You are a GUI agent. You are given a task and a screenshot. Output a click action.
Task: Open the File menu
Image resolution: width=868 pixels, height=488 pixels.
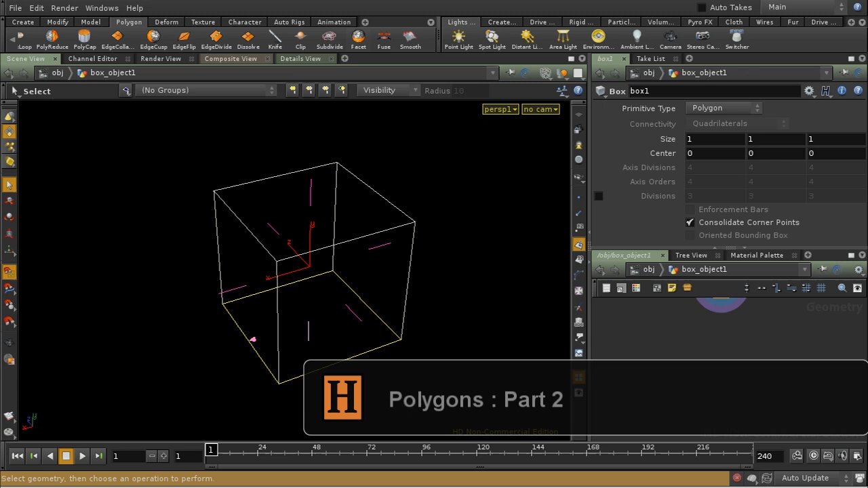(15, 8)
